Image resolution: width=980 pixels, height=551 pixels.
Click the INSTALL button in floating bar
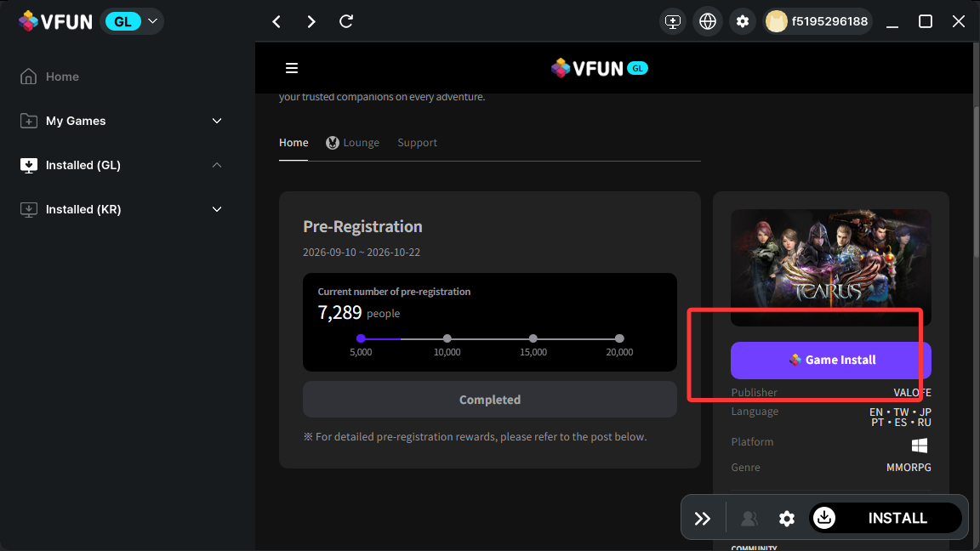point(886,518)
